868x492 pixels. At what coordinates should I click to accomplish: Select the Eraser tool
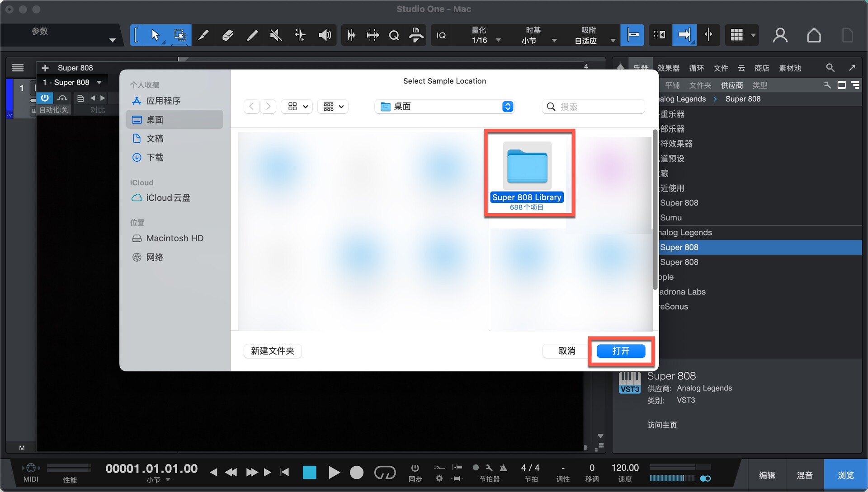(x=227, y=35)
